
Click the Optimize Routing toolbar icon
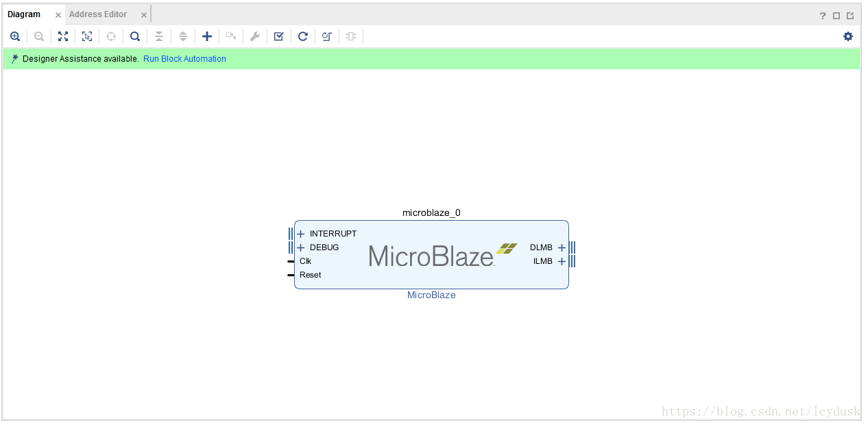[x=327, y=36]
